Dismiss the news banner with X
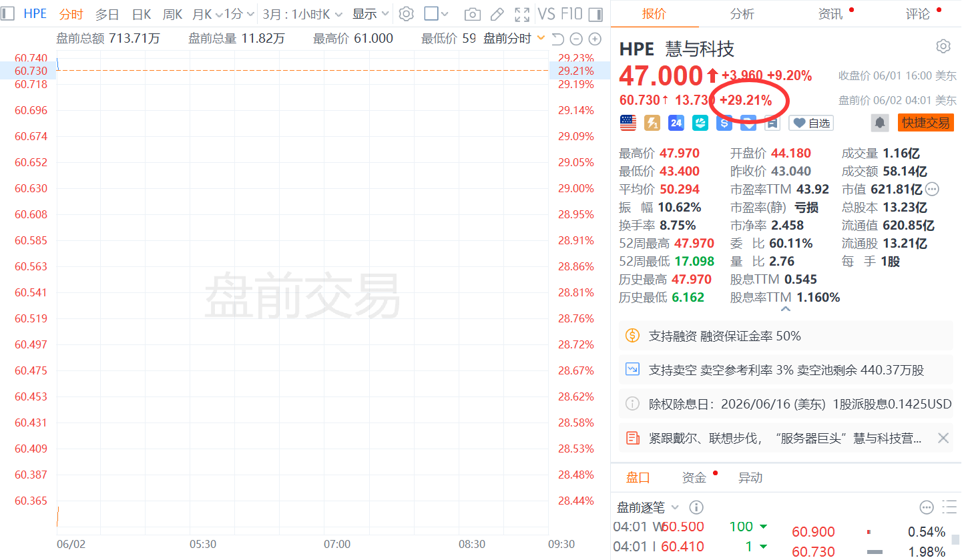The image size is (962, 560). (x=943, y=438)
